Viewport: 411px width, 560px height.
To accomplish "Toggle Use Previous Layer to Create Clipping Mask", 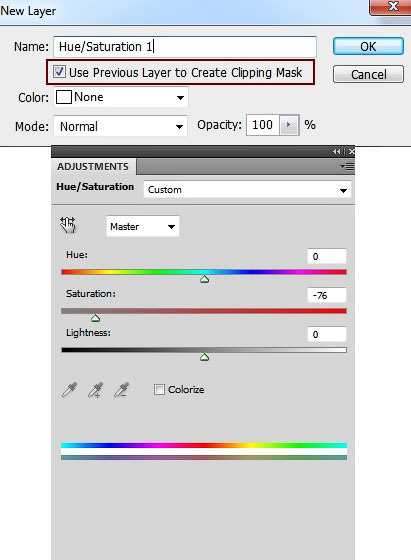I will pos(59,72).
